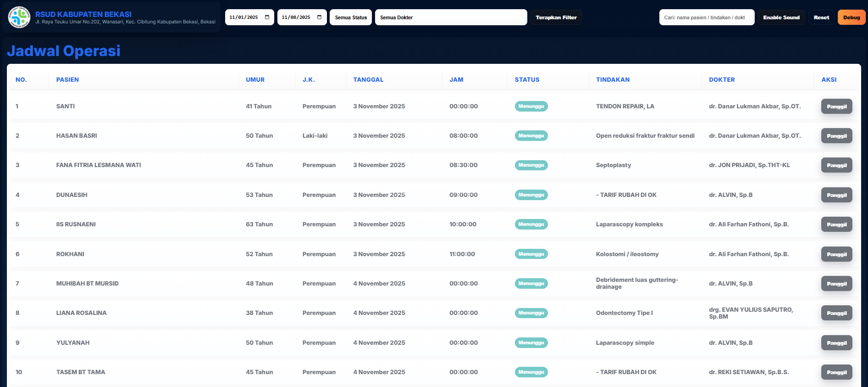Click Panggil for the Septoplasty operation
Viewport: 868px width, 387px height.
pyautogui.click(x=836, y=165)
